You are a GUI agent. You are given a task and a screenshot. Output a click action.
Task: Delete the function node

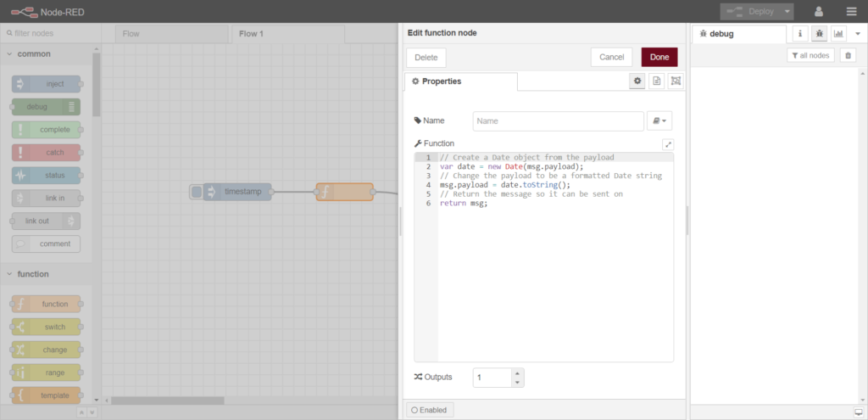tap(426, 58)
